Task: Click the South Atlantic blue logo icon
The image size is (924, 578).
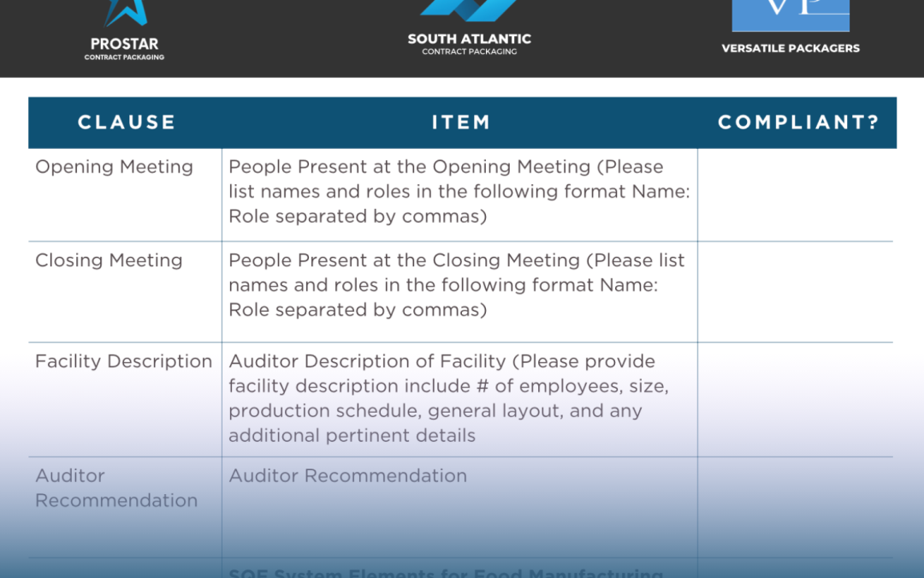Action: coord(469,10)
